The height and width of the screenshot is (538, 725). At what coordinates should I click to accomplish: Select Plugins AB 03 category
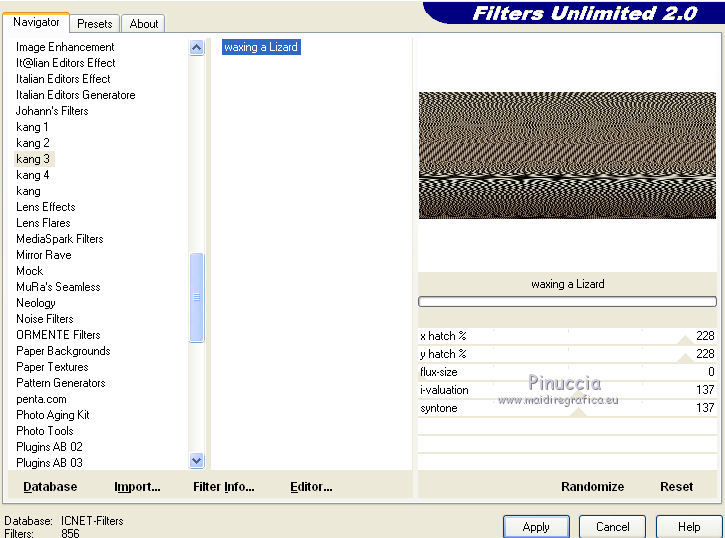[x=49, y=463]
